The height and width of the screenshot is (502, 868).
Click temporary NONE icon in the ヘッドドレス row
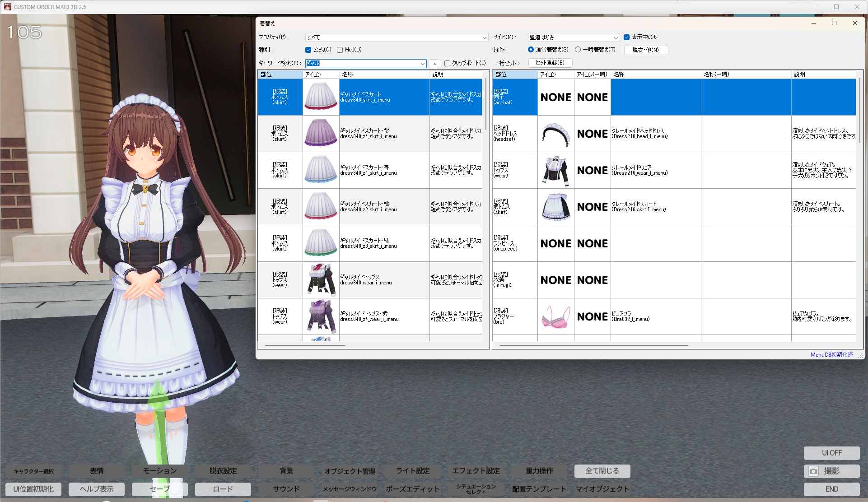pyautogui.click(x=593, y=134)
